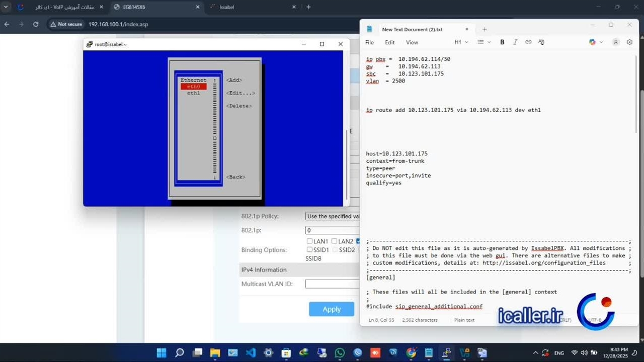Click the Multicast VLAN ID field
The height and width of the screenshot is (362, 644).
point(333,284)
